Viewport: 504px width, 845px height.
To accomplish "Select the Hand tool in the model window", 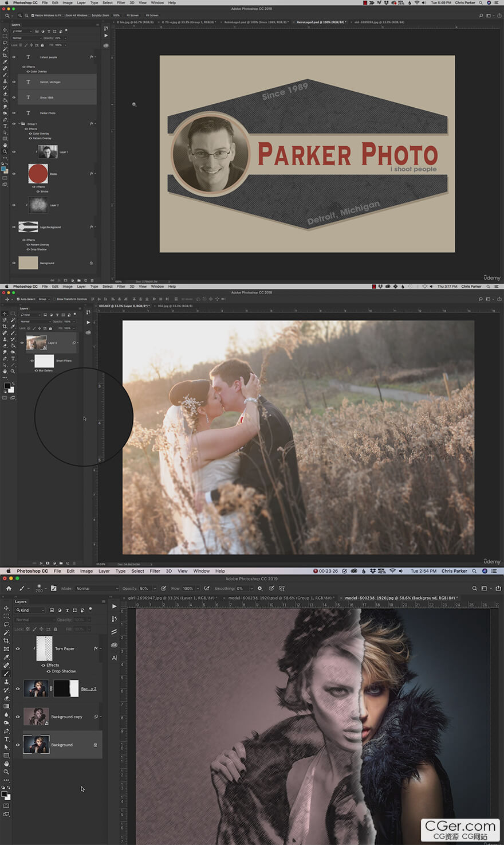I will pos(6,764).
